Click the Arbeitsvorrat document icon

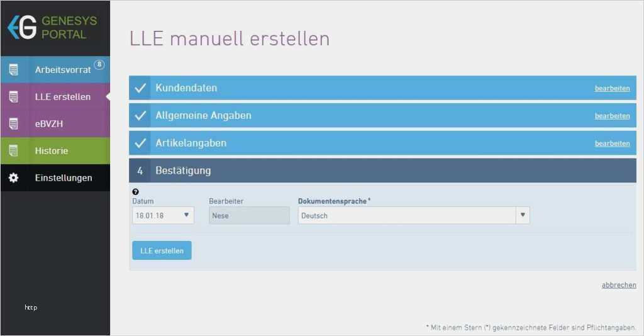tap(14, 70)
